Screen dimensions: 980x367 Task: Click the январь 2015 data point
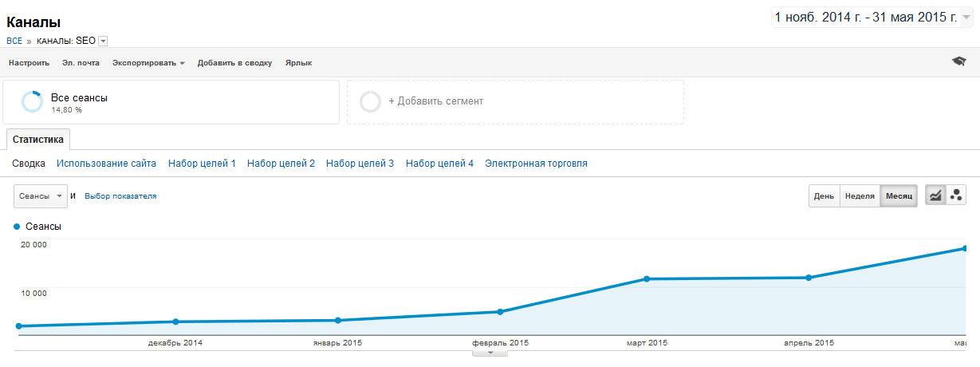point(338,321)
